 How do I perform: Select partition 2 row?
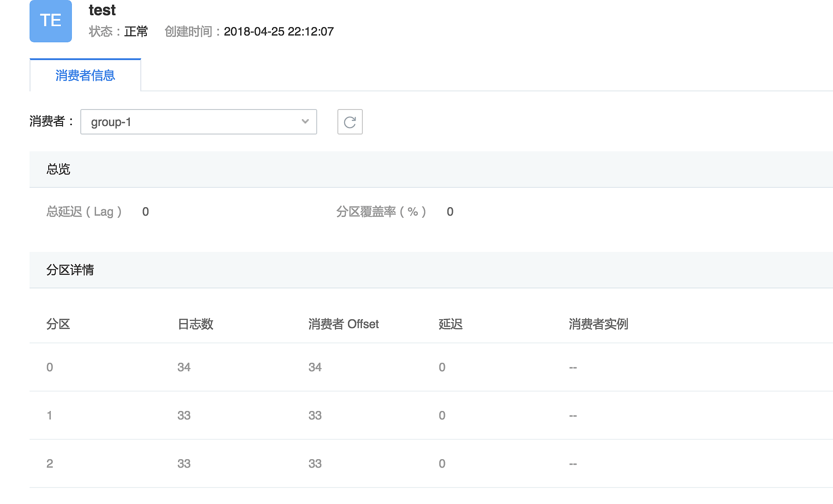tap(49, 464)
